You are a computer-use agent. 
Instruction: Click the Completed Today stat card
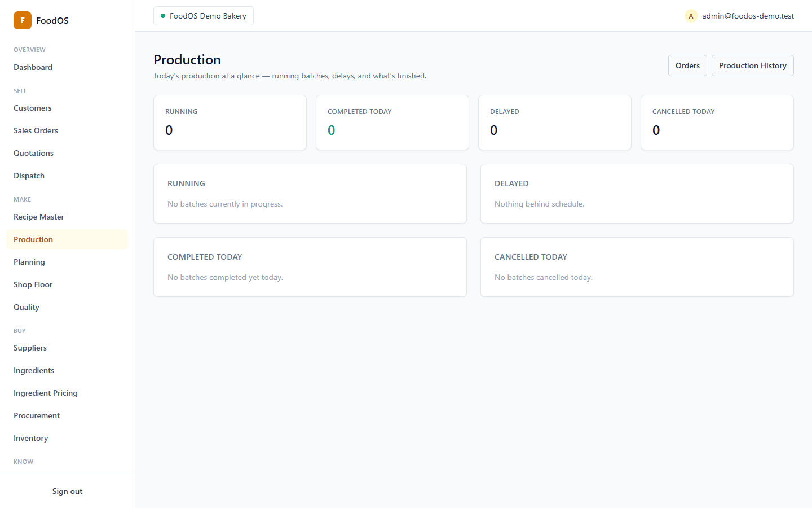click(392, 122)
